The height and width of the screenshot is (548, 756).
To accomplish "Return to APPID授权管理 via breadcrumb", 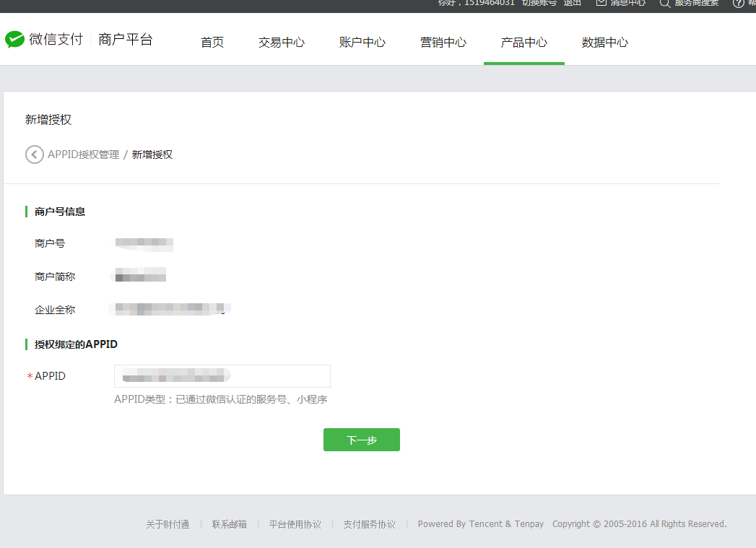I will point(84,154).
